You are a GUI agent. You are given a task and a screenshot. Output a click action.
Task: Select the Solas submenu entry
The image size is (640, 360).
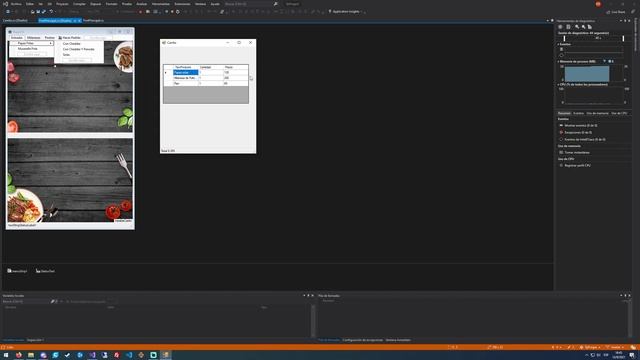(66, 54)
